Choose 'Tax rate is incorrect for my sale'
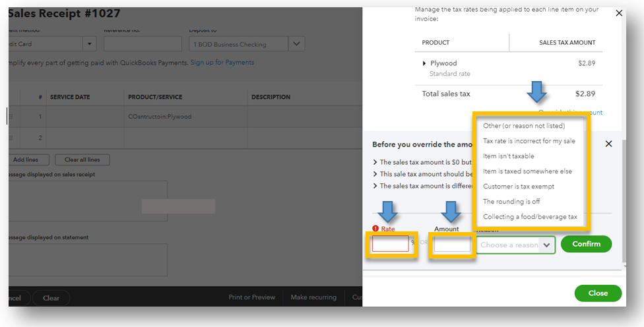The width and height of the screenshot is (644, 327). [x=529, y=141]
